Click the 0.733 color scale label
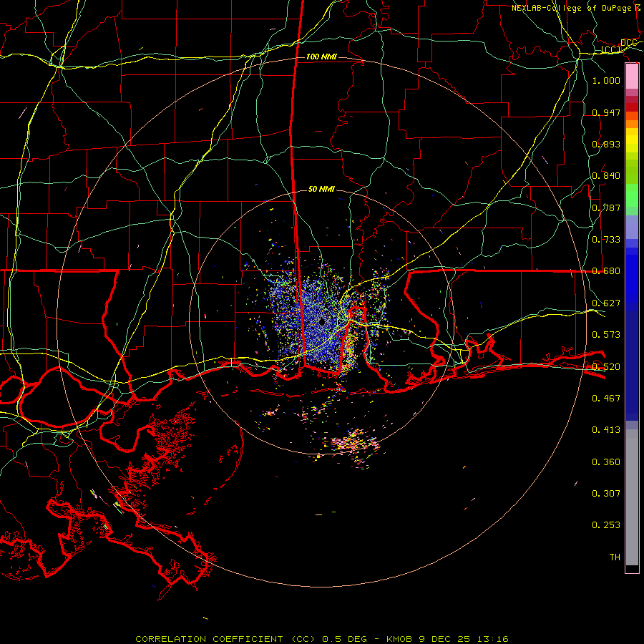644x644 pixels. (x=606, y=240)
